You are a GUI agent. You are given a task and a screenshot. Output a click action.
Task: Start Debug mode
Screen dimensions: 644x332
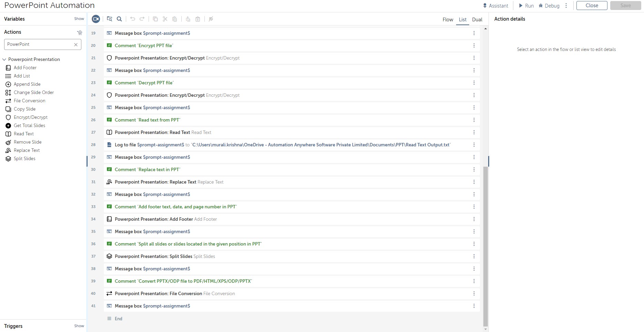coord(549,6)
